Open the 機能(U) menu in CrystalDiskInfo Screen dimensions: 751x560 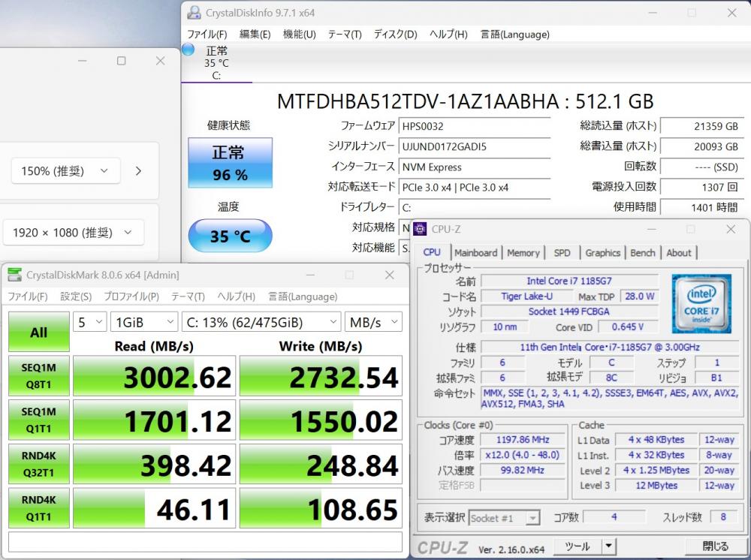299,35
